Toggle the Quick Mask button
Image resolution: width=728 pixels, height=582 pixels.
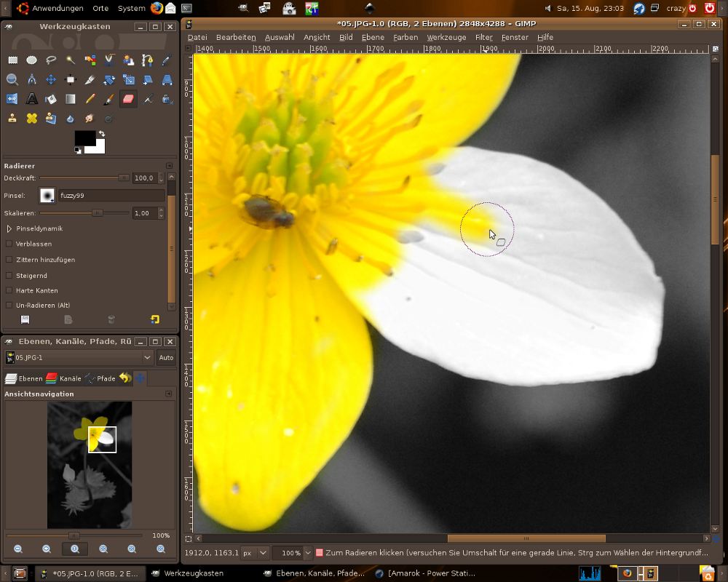tap(188, 539)
